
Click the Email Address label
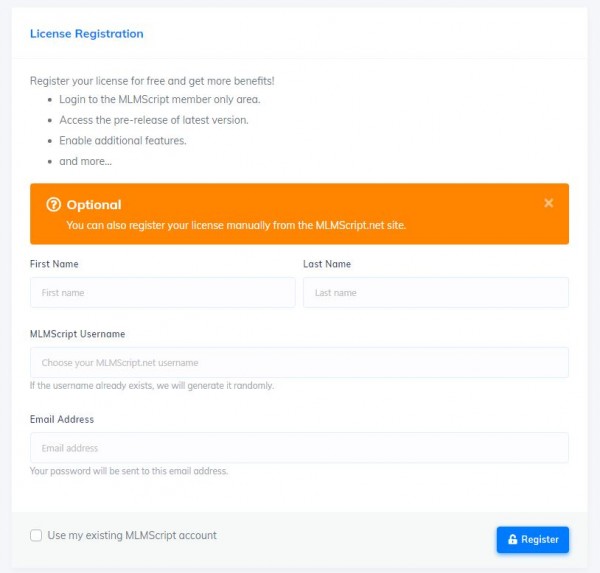tap(62, 419)
